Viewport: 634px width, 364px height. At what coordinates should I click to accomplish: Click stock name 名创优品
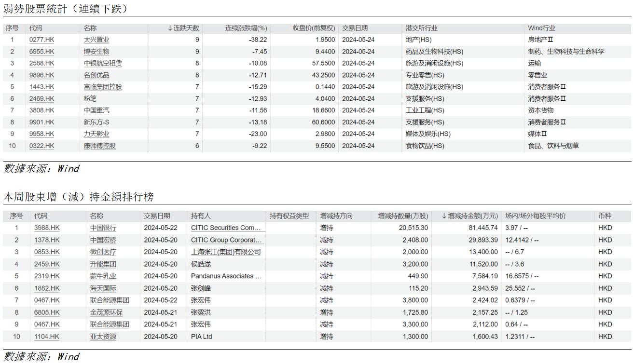coord(96,75)
